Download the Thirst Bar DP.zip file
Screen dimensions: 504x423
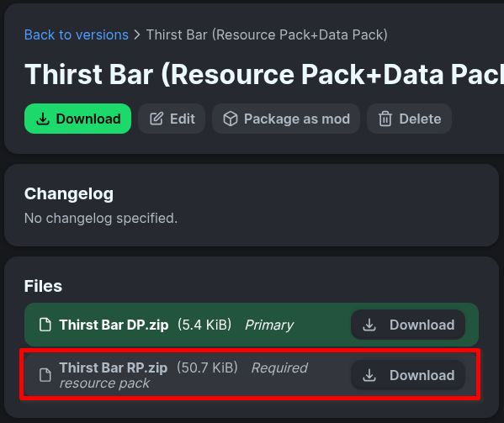408,325
